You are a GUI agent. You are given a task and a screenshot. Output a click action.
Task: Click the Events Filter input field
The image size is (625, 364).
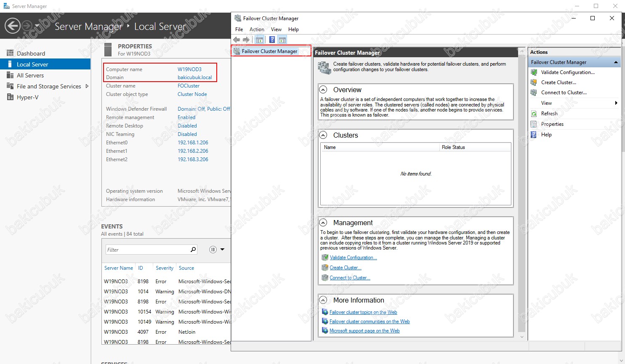click(x=146, y=250)
